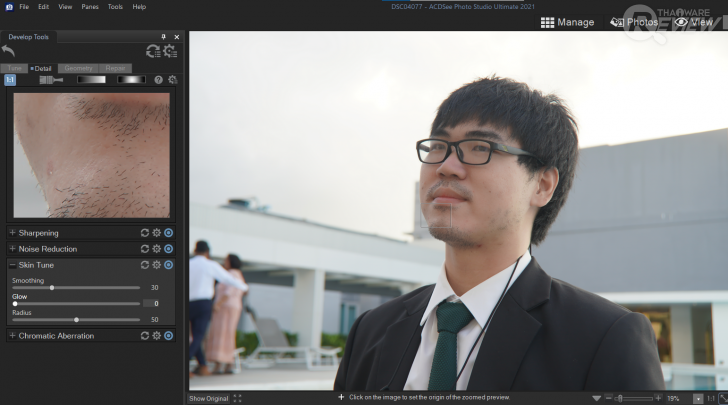
Task: Open the zoom percentage dropdown
Action: click(698, 398)
